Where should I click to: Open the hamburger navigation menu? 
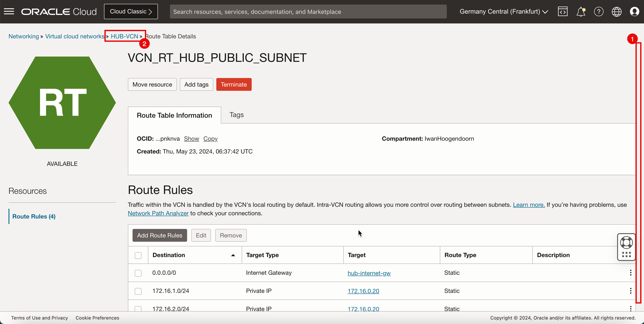[9, 12]
